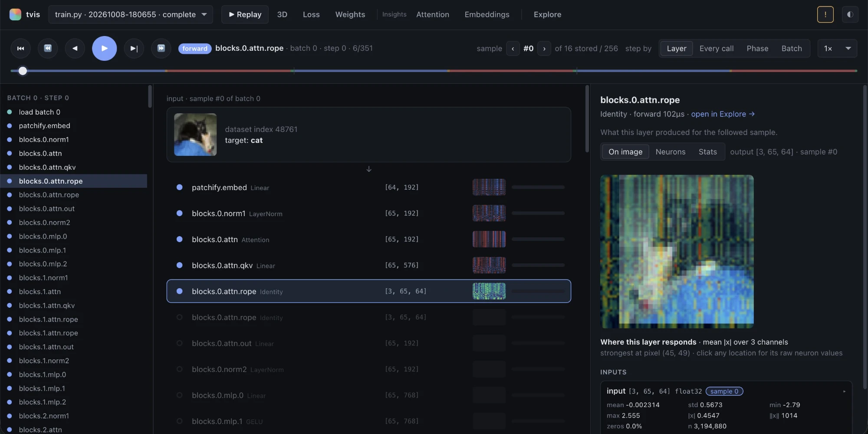Click blocks.0.norm1 activation thumbnail

(x=489, y=213)
